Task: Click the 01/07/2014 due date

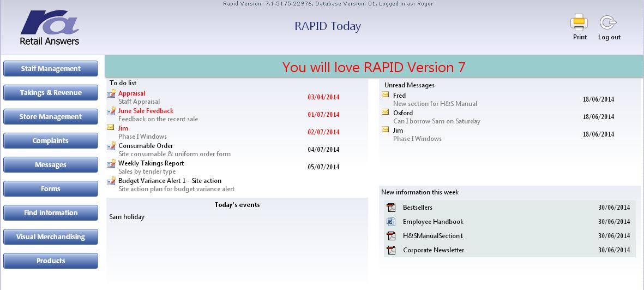Action: (x=324, y=115)
